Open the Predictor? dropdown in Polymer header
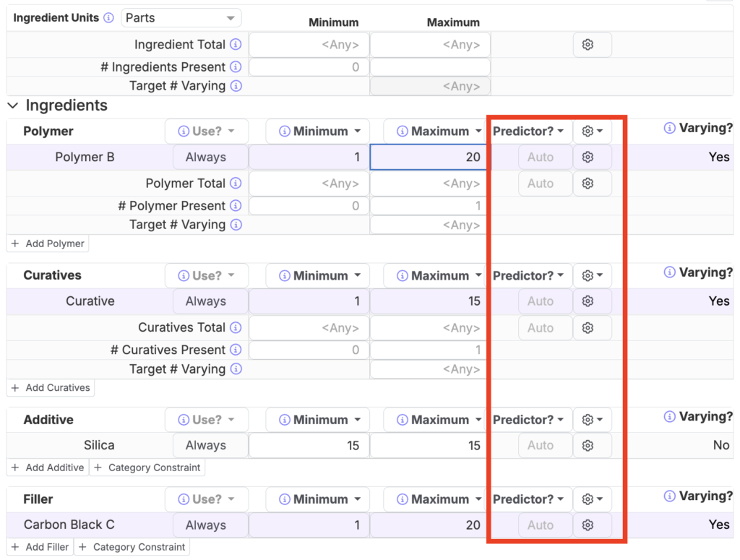This screenshot has height=560, width=740. tap(528, 132)
